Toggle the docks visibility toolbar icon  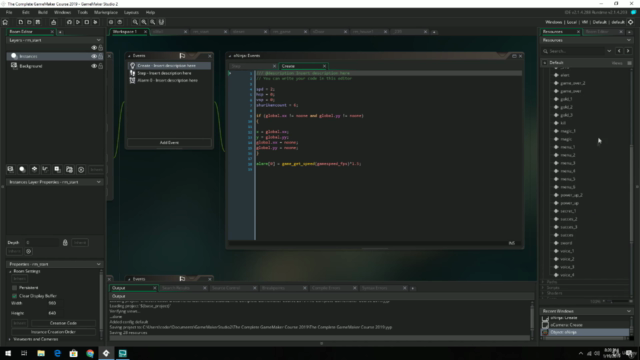pyautogui.click(x=161, y=22)
